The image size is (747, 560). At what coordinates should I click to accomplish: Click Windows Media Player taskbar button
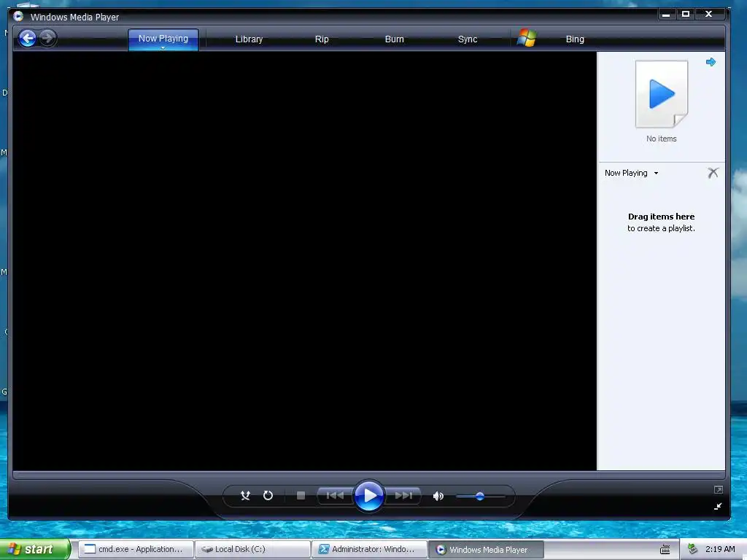click(486, 549)
